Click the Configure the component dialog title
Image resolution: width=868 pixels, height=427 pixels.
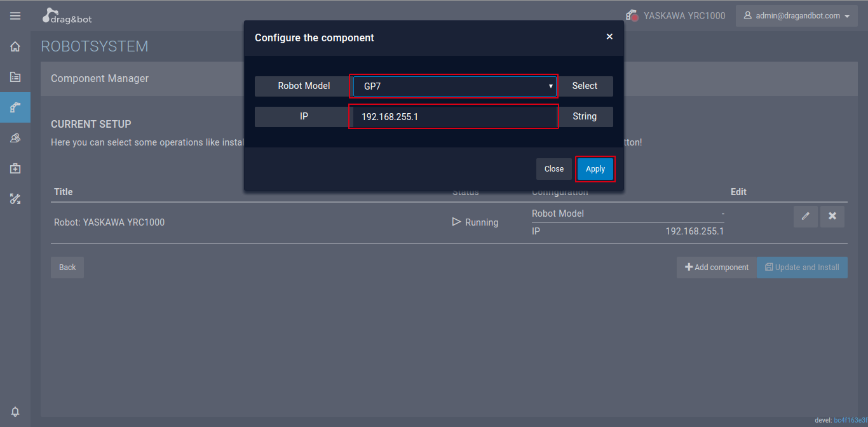click(x=315, y=38)
